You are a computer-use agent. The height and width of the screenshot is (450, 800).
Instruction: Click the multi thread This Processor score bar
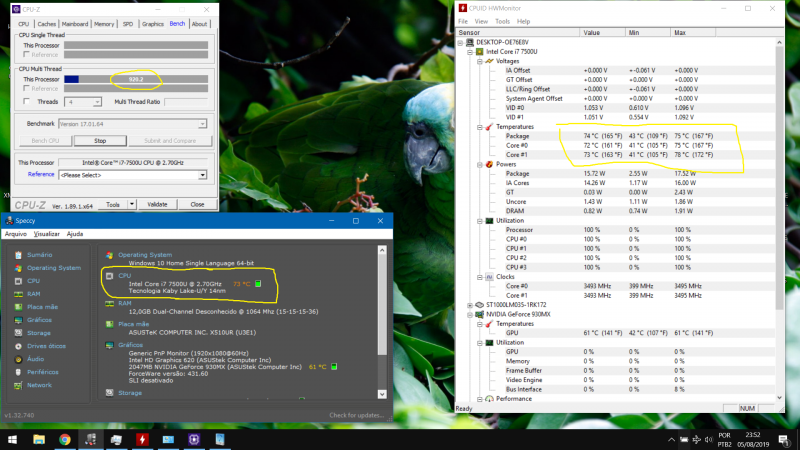point(136,79)
